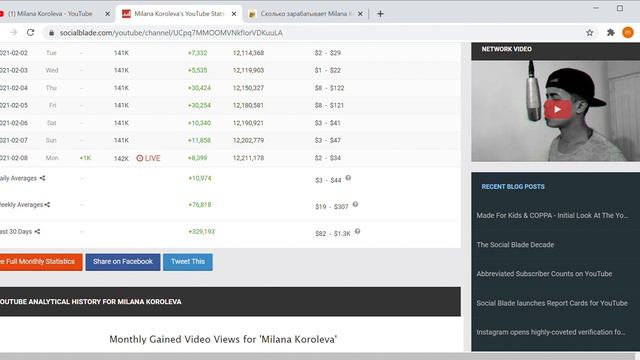The image size is (640, 360).
Task: Click the +11,858 views value
Action: click(x=199, y=140)
